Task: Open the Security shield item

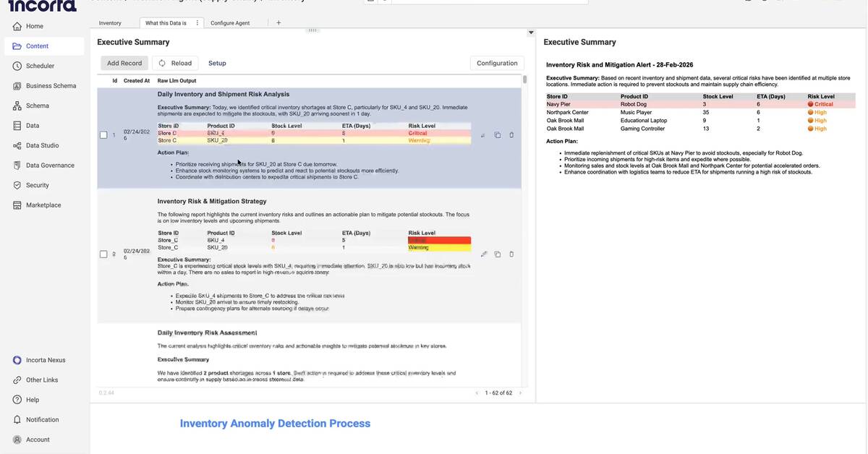Action: tap(30, 185)
